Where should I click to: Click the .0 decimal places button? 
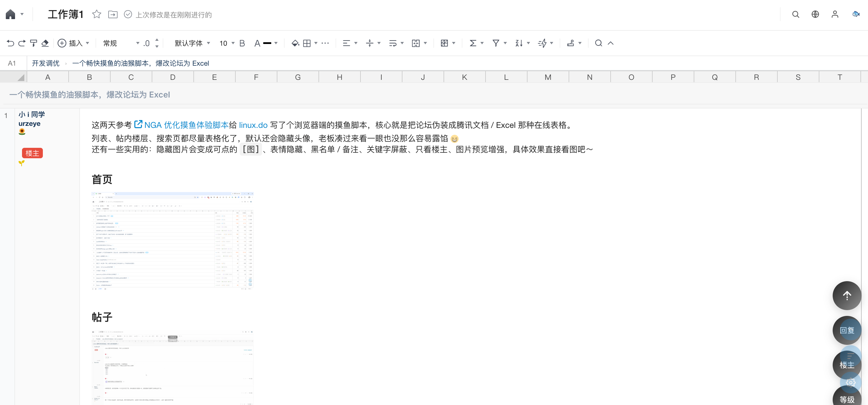[146, 43]
